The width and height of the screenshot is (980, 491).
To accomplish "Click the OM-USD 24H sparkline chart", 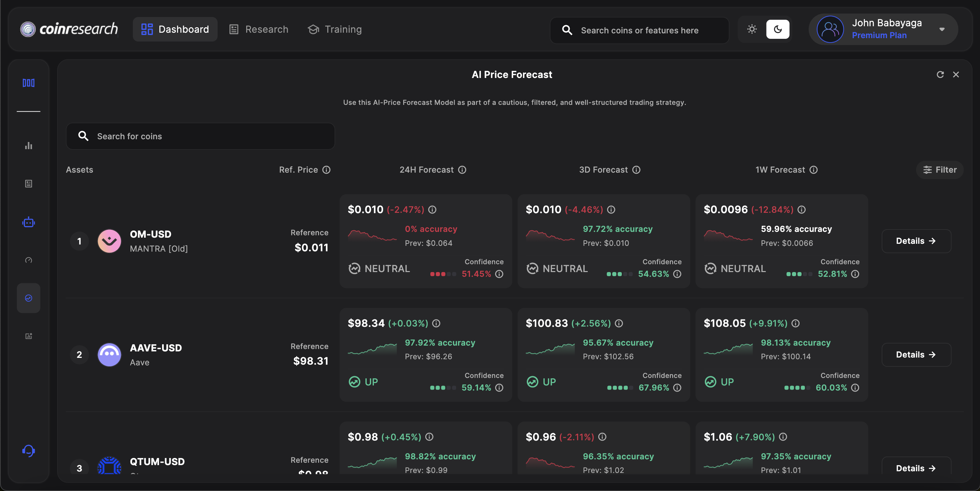I will pyautogui.click(x=372, y=236).
